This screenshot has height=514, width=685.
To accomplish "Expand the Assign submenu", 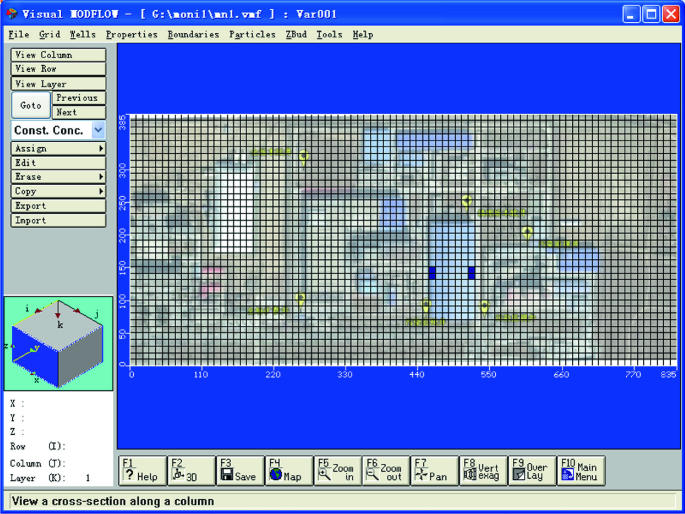I will tap(58, 148).
